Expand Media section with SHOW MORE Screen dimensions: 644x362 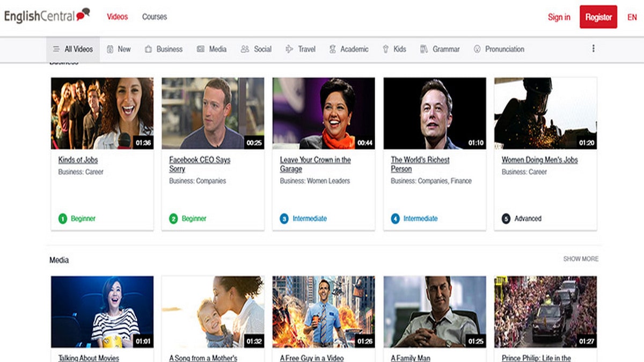(580, 259)
